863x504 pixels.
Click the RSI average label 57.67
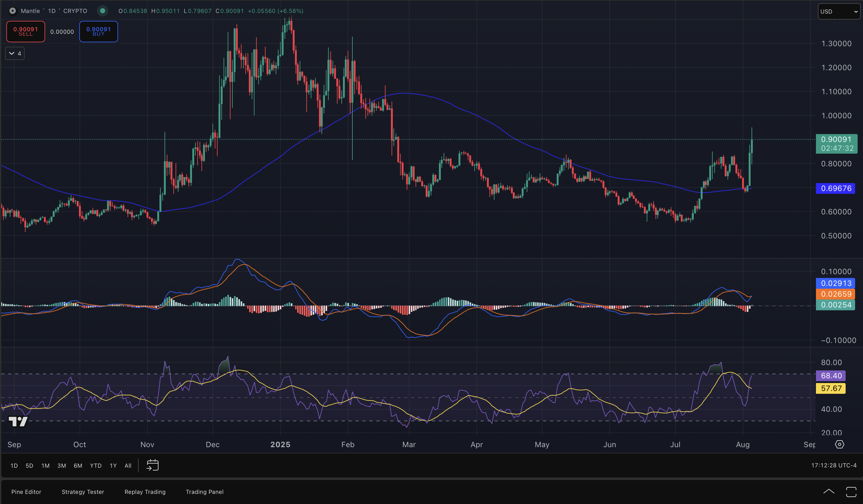coord(831,388)
